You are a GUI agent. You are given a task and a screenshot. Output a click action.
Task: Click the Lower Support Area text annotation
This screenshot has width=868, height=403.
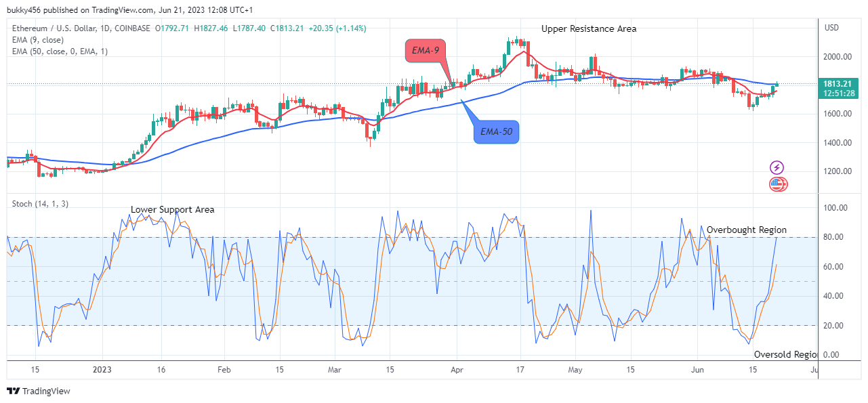pyautogui.click(x=173, y=209)
